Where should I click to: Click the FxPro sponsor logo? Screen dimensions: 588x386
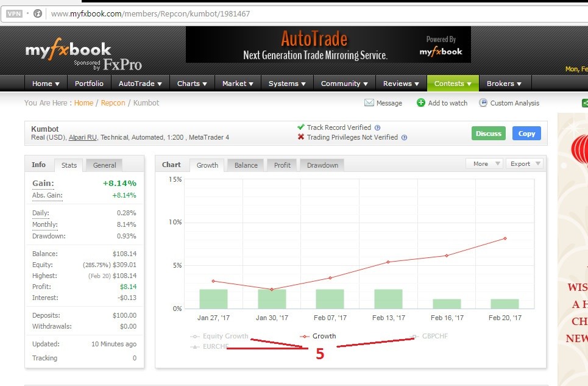click(x=122, y=65)
